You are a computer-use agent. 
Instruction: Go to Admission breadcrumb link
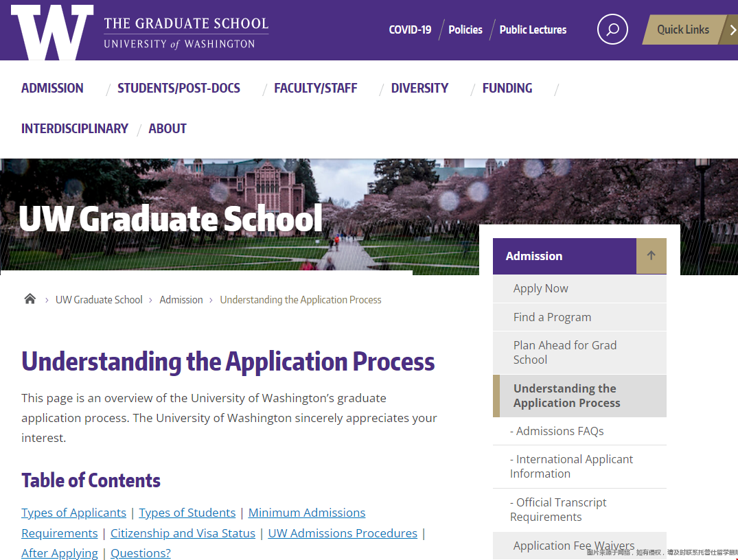[181, 300]
